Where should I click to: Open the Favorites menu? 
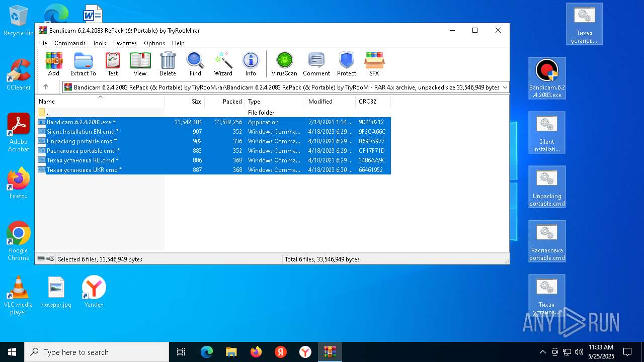click(x=125, y=43)
